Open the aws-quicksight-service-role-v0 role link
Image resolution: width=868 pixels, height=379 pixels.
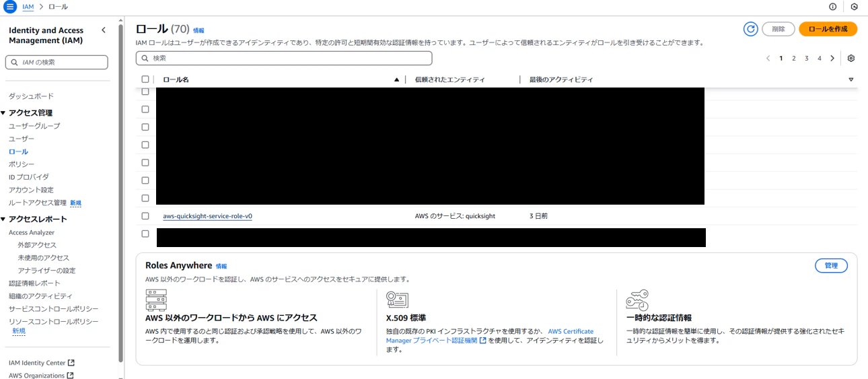point(208,216)
